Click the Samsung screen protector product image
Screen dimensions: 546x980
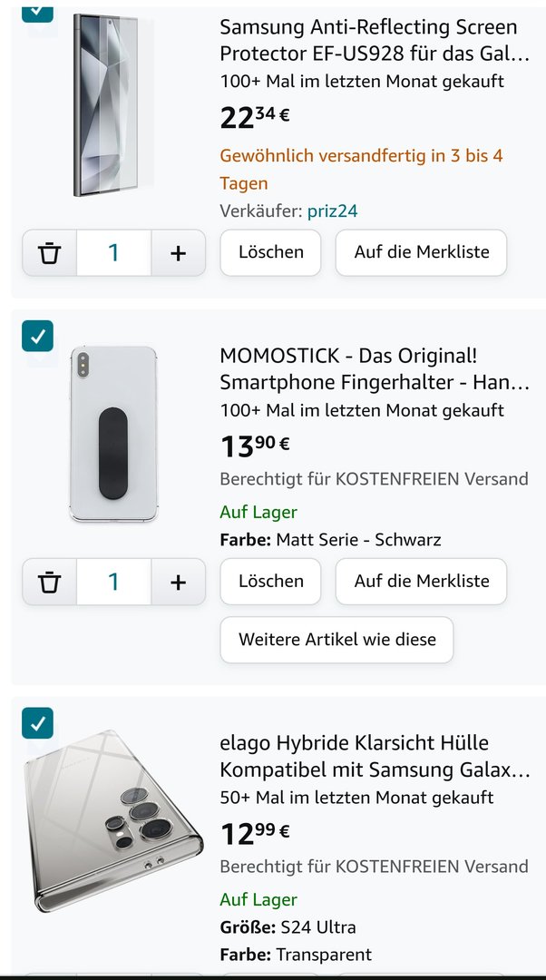click(x=113, y=104)
